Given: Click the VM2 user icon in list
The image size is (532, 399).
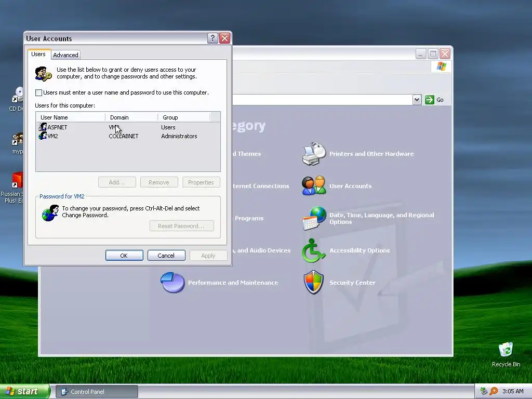Looking at the screenshot, I should [x=43, y=136].
